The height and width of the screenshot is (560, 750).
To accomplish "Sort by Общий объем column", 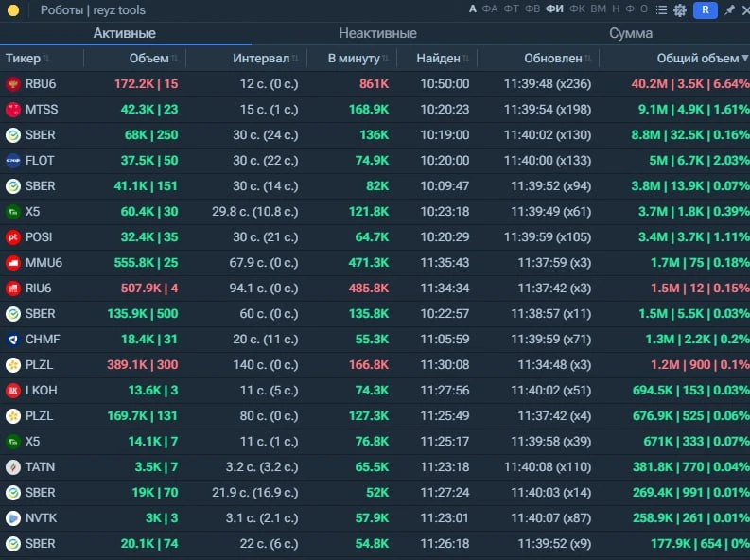I will [702, 59].
